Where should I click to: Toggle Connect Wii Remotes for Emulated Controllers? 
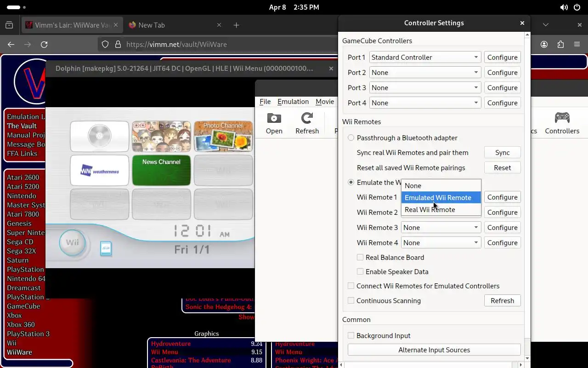(351, 286)
